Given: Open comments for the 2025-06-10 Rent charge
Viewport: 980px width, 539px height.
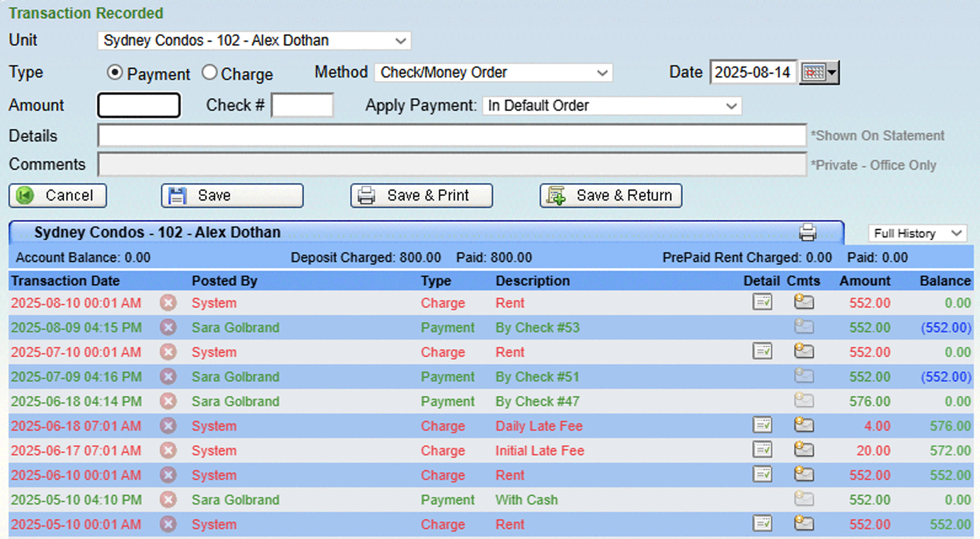Looking at the screenshot, I should point(804,475).
